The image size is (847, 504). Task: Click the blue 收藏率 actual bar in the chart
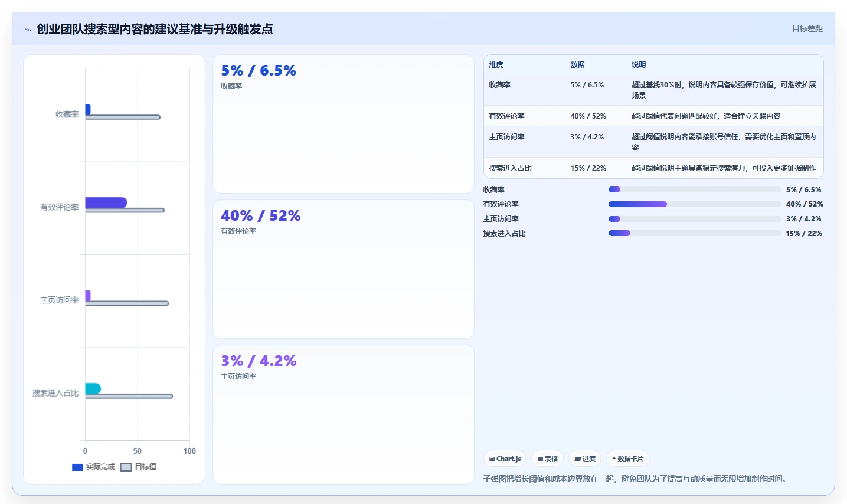[x=88, y=110]
